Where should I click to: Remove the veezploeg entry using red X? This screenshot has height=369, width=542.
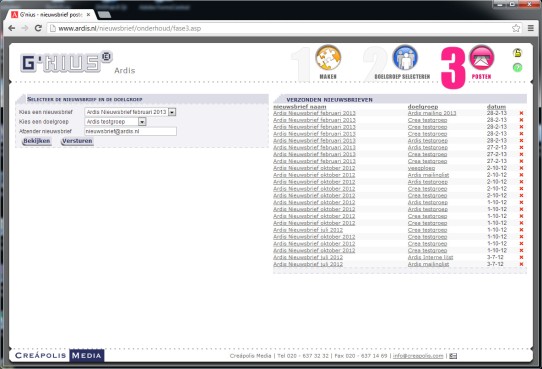pos(521,168)
